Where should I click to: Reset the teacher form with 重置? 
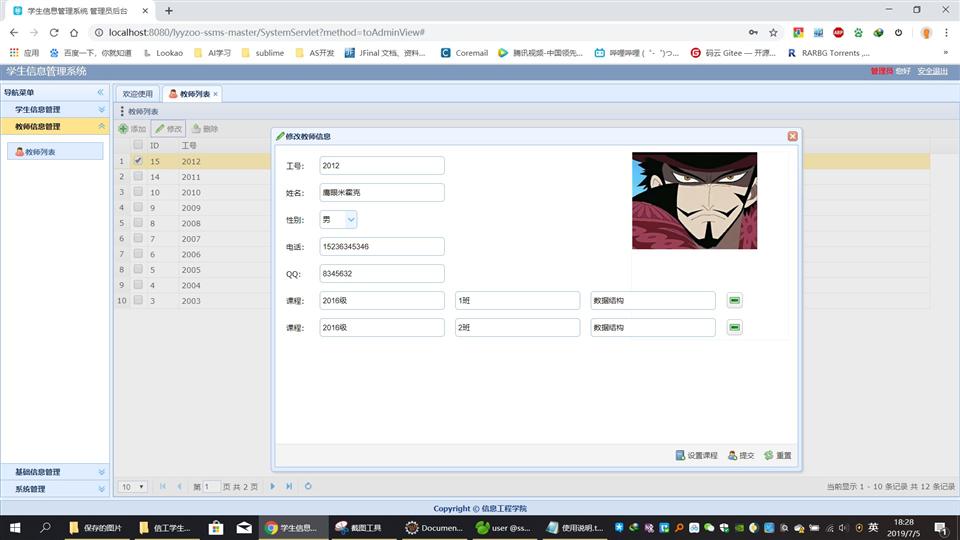click(777, 455)
